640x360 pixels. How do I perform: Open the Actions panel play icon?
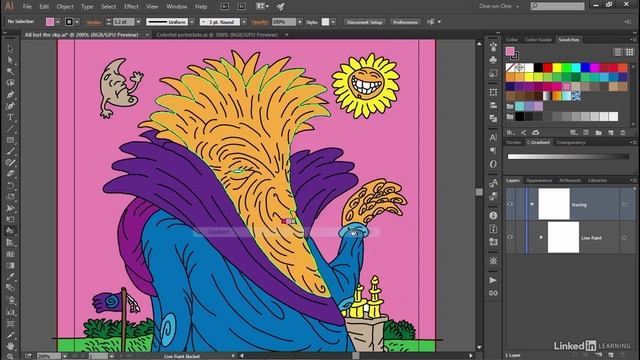click(493, 280)
